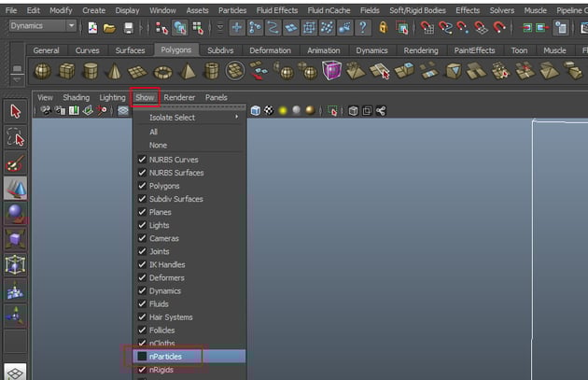Select the arrow Select tool

pyautogui.click(x=15, y=112)
